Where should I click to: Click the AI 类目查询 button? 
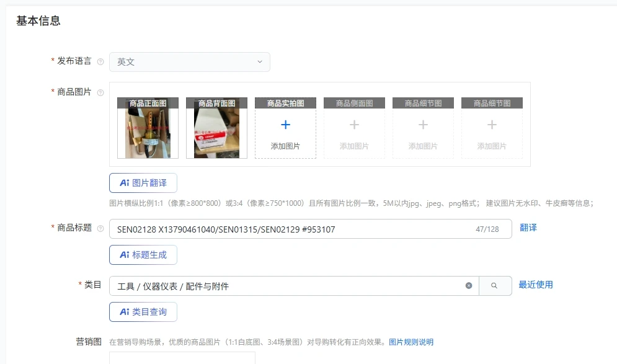point(143,312)
